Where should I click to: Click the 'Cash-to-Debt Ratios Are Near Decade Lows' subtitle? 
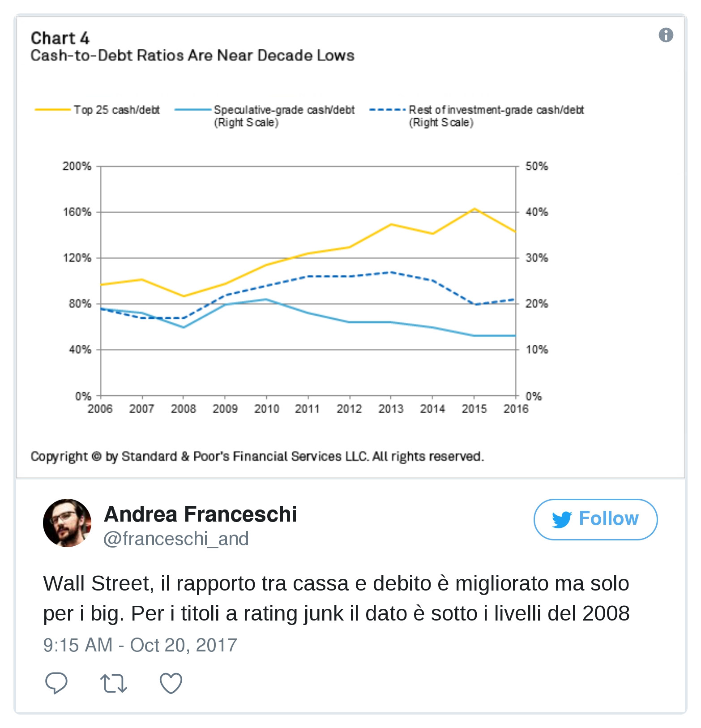click(x=192, y=56)
